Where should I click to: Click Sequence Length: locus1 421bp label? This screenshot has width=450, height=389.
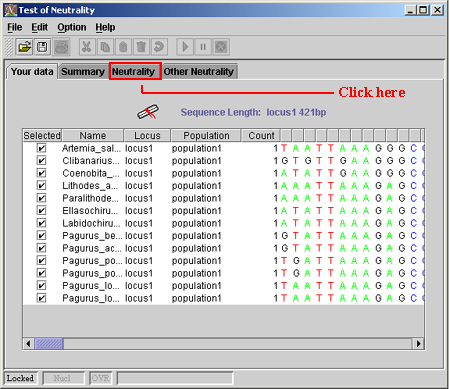click(253, 112)
